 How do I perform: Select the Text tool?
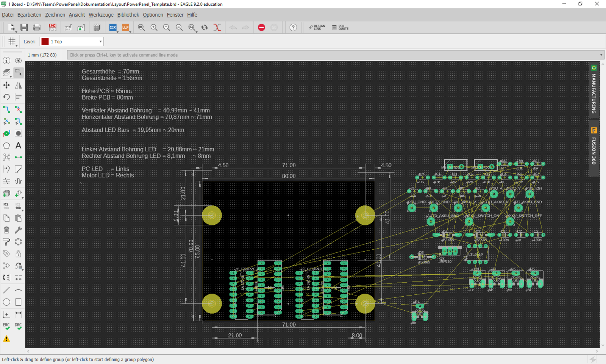18,146
